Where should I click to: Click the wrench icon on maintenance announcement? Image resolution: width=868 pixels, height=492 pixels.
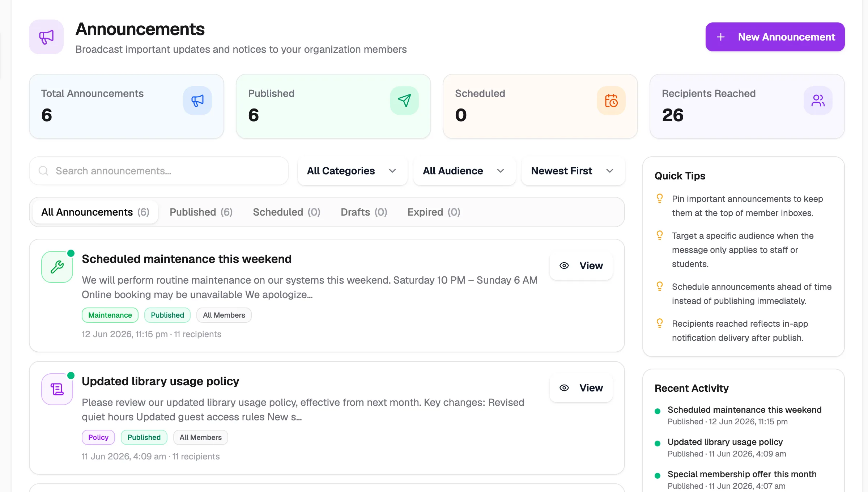click(57, 267)
